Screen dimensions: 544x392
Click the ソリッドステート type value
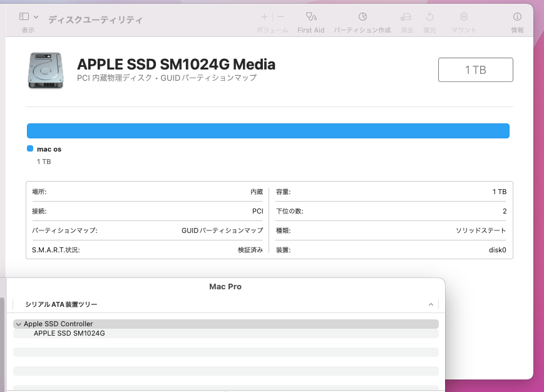click(481, 230)
